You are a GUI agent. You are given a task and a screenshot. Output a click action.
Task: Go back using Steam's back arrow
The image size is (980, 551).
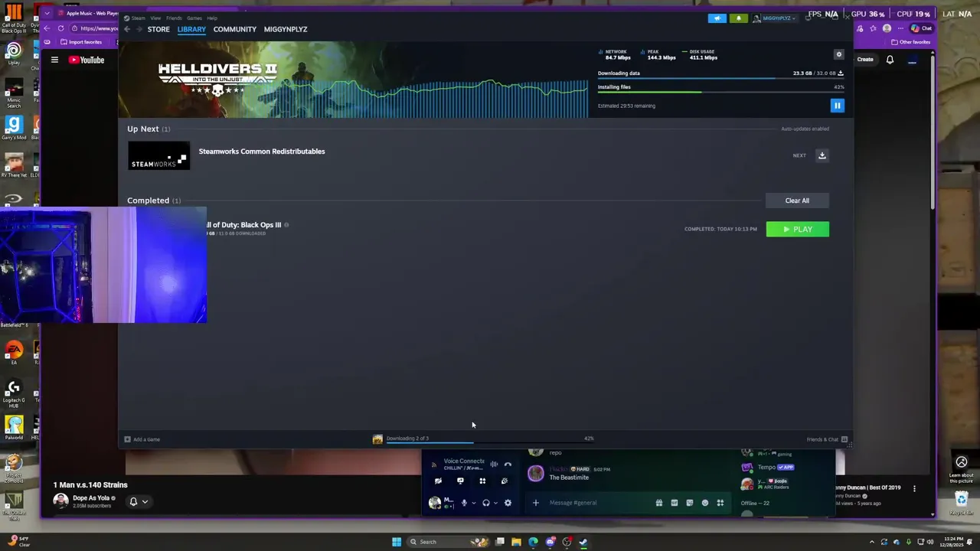[127, 29]
